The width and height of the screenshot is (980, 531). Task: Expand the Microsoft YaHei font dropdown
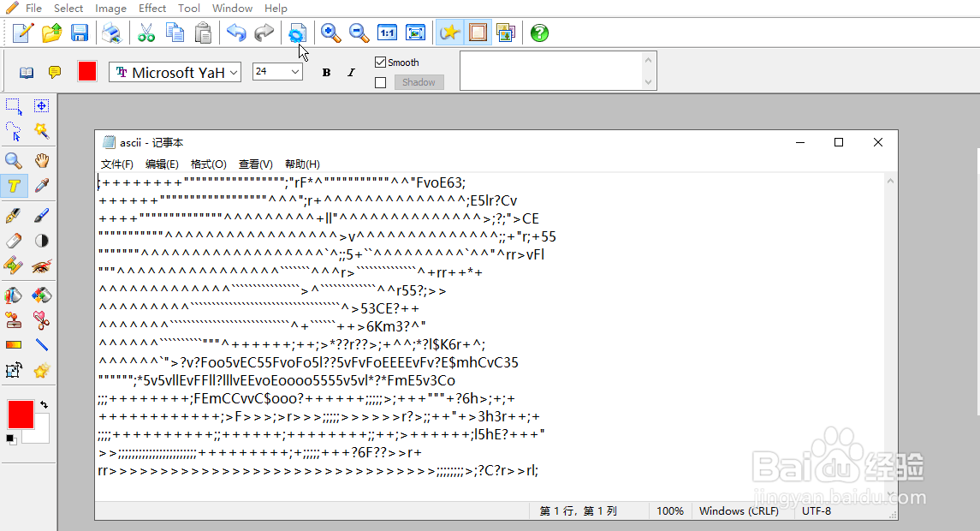[x=234, y=73]
